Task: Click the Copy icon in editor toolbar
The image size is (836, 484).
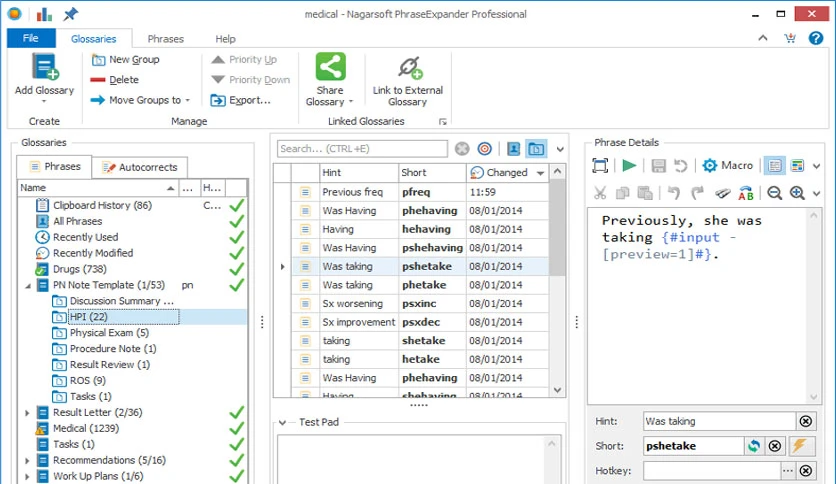Action: (x=622, y=193)
